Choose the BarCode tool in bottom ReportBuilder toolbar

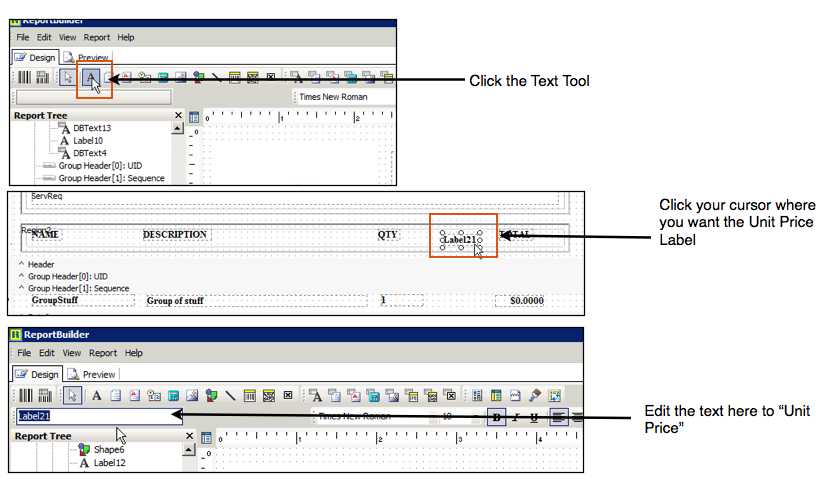(249, 396)
